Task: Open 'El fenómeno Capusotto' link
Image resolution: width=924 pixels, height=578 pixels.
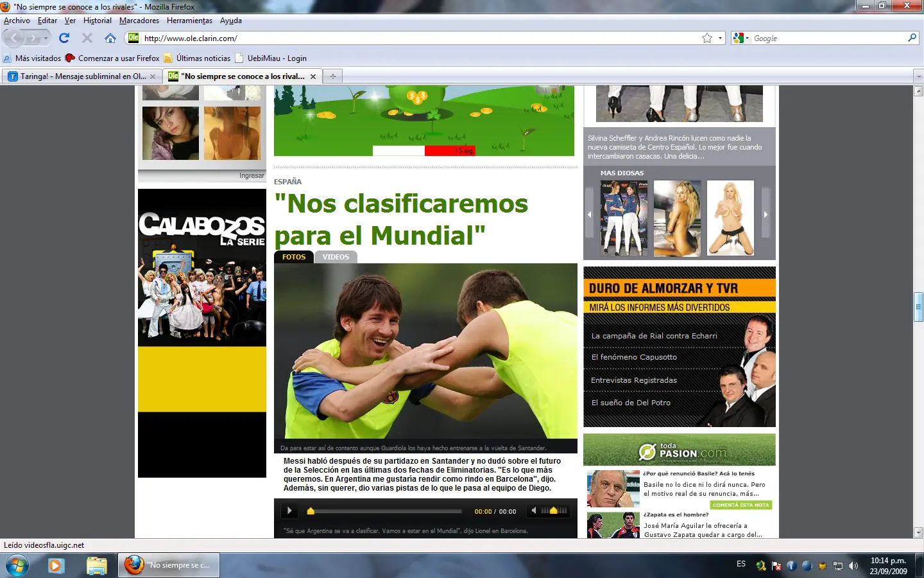Action: point(634,357)
